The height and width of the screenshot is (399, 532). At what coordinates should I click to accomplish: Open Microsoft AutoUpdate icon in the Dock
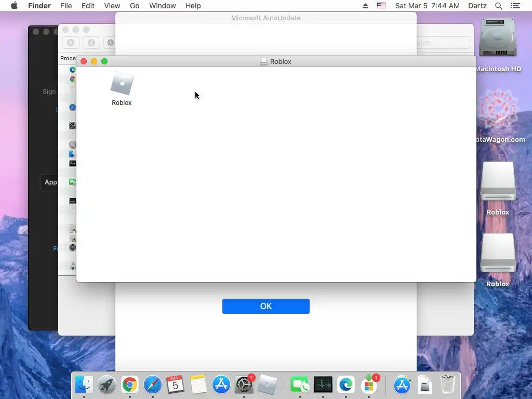tap(369, 385)
